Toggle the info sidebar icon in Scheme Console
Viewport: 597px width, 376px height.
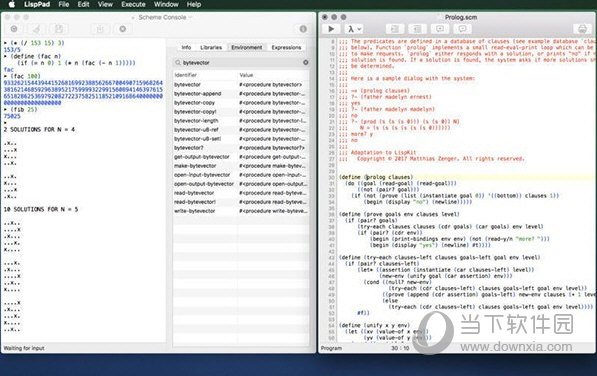pos(303,29)
